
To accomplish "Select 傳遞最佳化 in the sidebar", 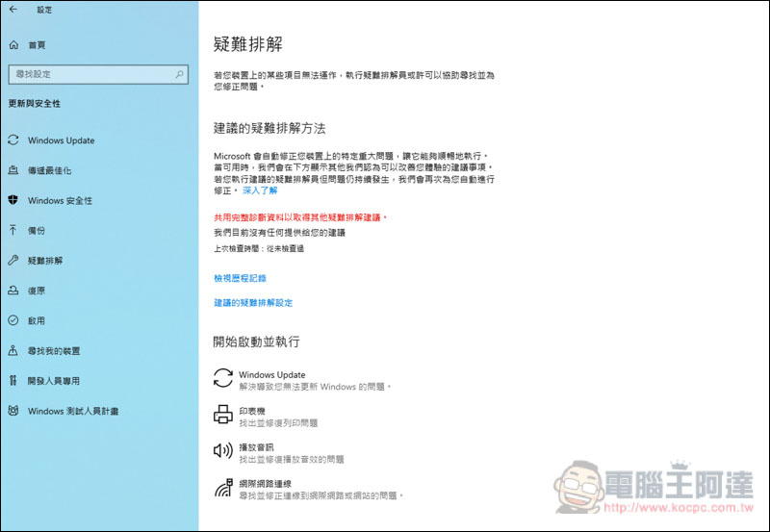I will pyautogui.click(x=50, y=170).
